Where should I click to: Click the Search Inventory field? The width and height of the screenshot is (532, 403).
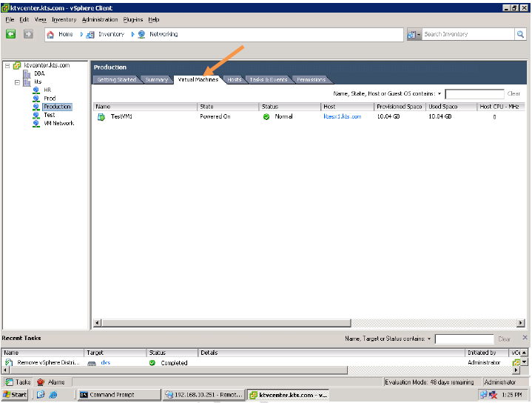[x=468, y=34]
